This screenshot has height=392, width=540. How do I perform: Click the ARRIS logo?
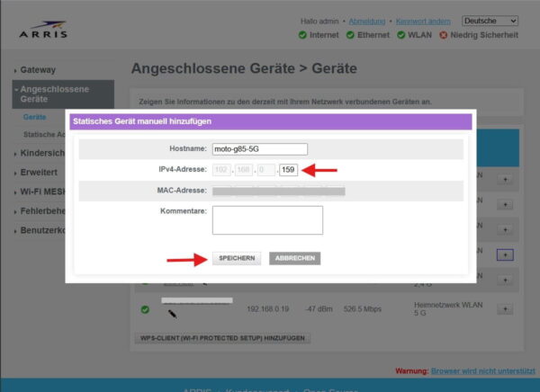coord(43,30)
